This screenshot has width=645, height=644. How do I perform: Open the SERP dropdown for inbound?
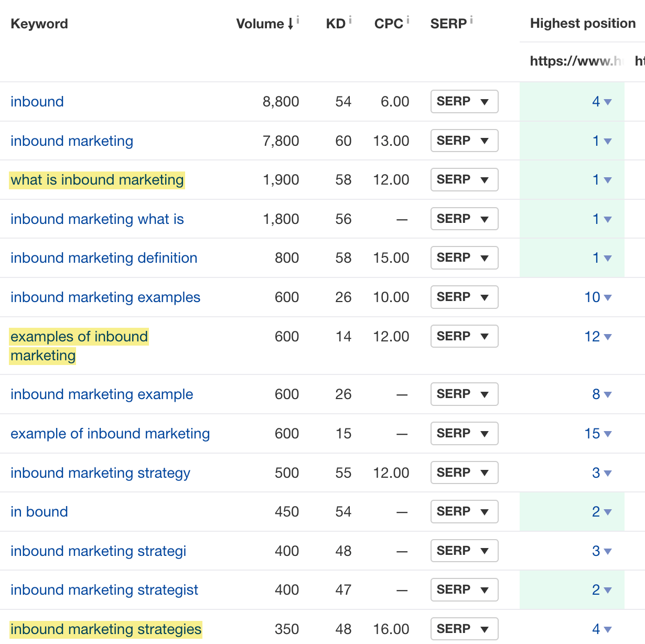click(464, 101)
